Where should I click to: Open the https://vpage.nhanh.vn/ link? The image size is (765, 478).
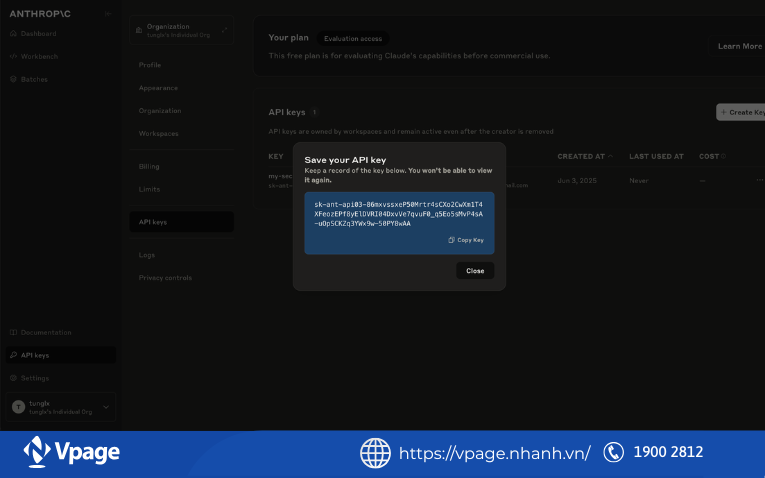tap(495, 453)
